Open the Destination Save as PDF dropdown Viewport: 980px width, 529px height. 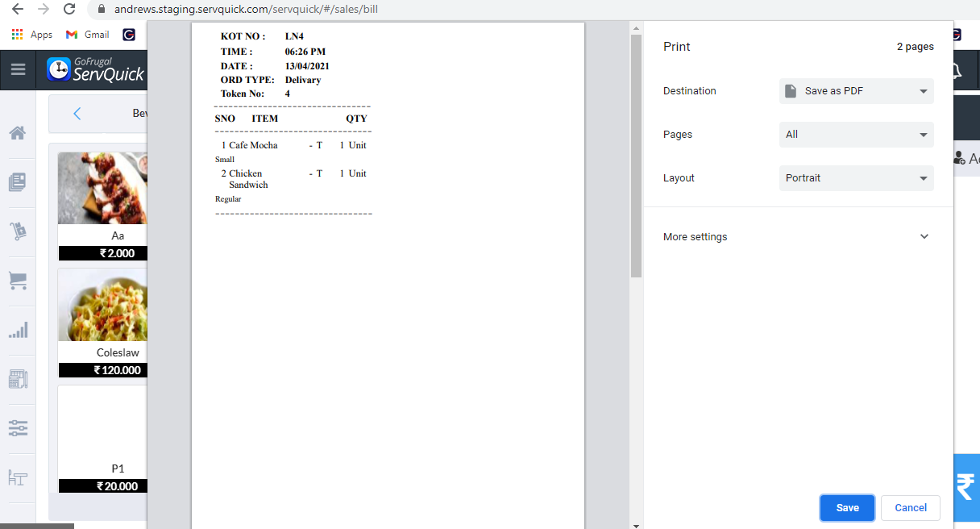(856, 91)
